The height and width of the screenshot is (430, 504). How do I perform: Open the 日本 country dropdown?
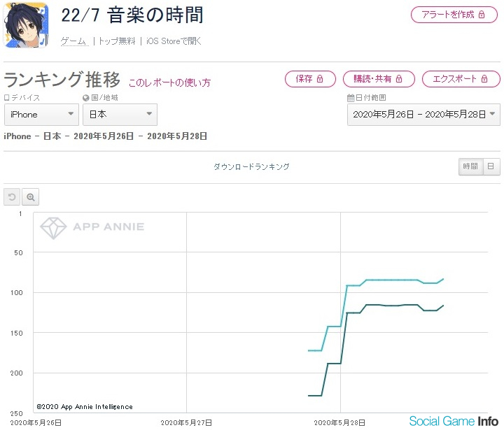point(120,115)
